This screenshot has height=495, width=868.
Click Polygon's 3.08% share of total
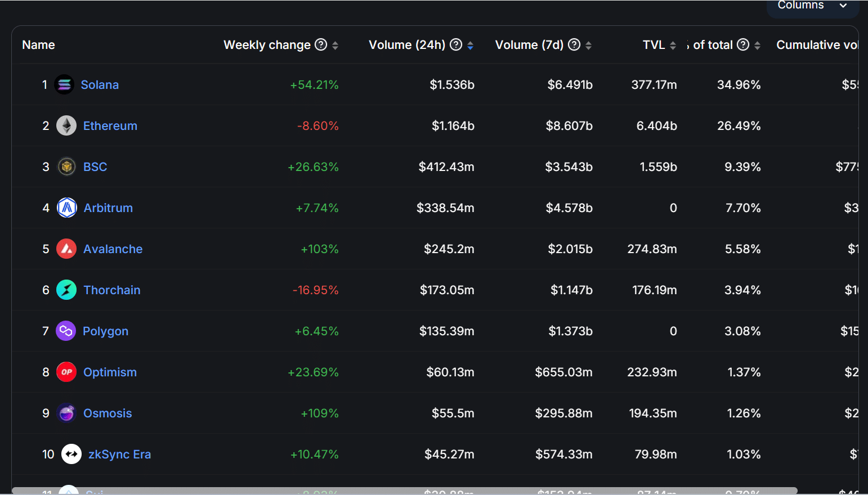click(x=743, y=331)
